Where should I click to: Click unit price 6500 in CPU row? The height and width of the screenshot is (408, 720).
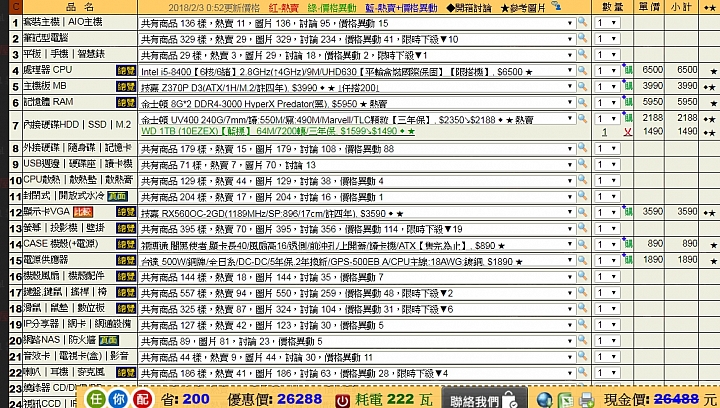pos(652,70)
